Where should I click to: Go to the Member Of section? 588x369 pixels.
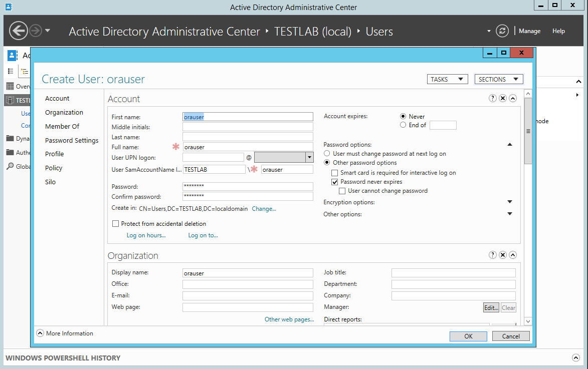point(61,126)
